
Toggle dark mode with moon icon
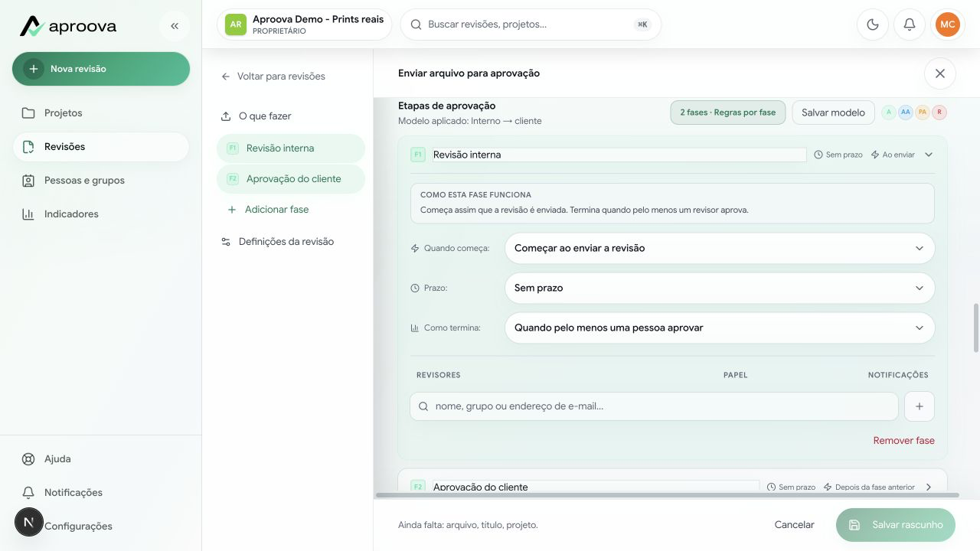coord(873,24)
